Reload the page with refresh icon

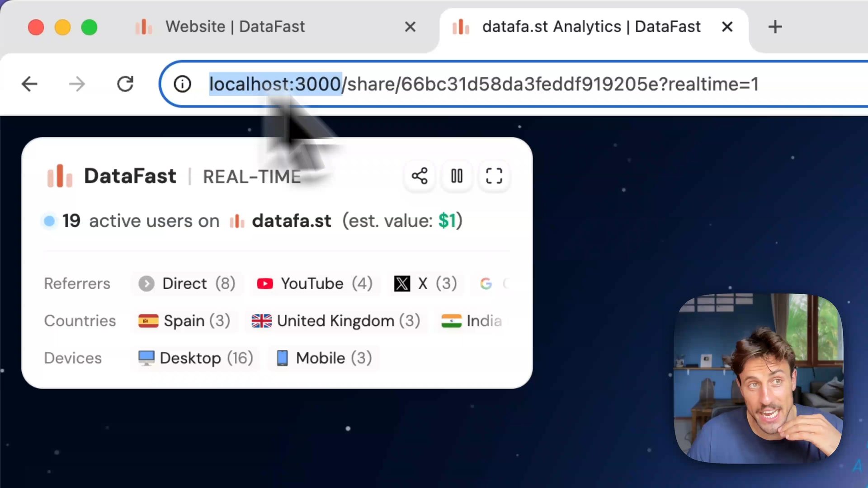[125, 84]
